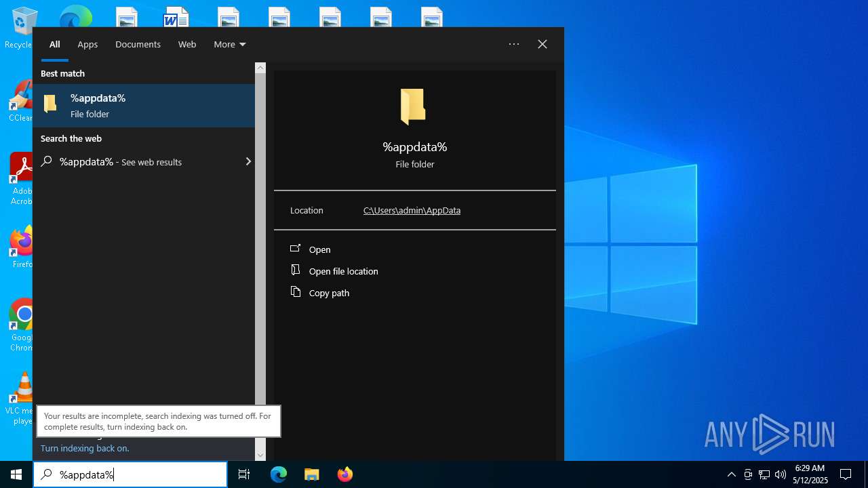Open Task View from the taskbar
This screenshot has width=868, height=488.
click(244, 474)
